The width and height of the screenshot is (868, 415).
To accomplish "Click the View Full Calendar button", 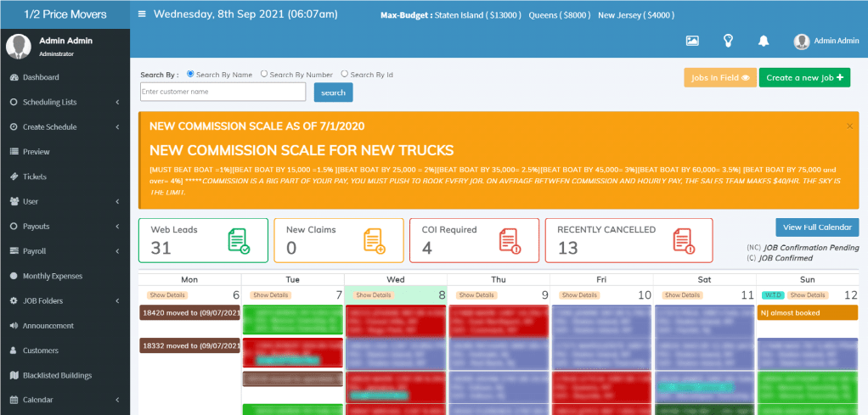I will [x=816, y=227].
